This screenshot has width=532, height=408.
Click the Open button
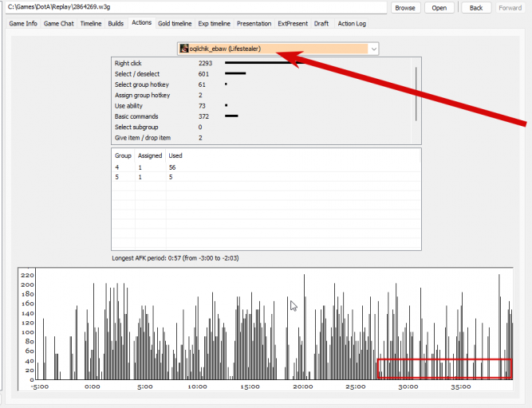coord(439,8)
